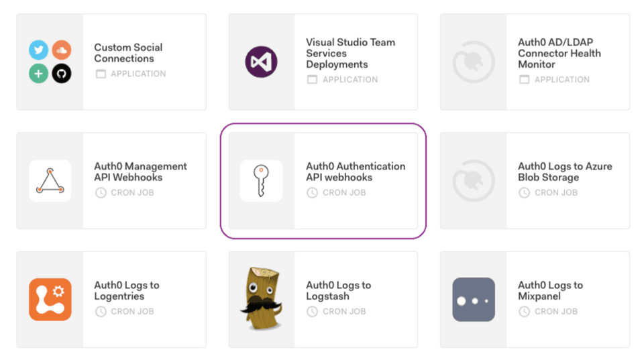Open Auth0 AD/LDAP Connector Health Monitor title
This screenshot has height=362, width=644.
(x=559, y=53)
